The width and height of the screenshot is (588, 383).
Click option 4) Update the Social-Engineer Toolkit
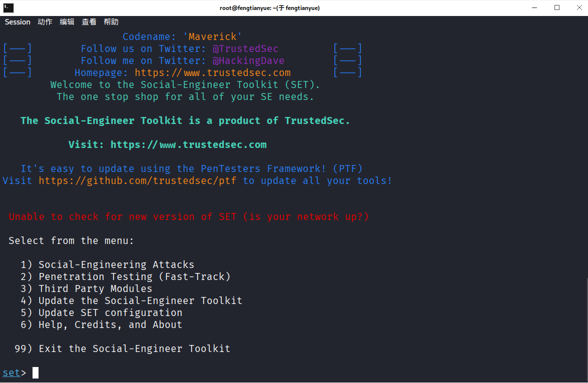pos(132,300)
